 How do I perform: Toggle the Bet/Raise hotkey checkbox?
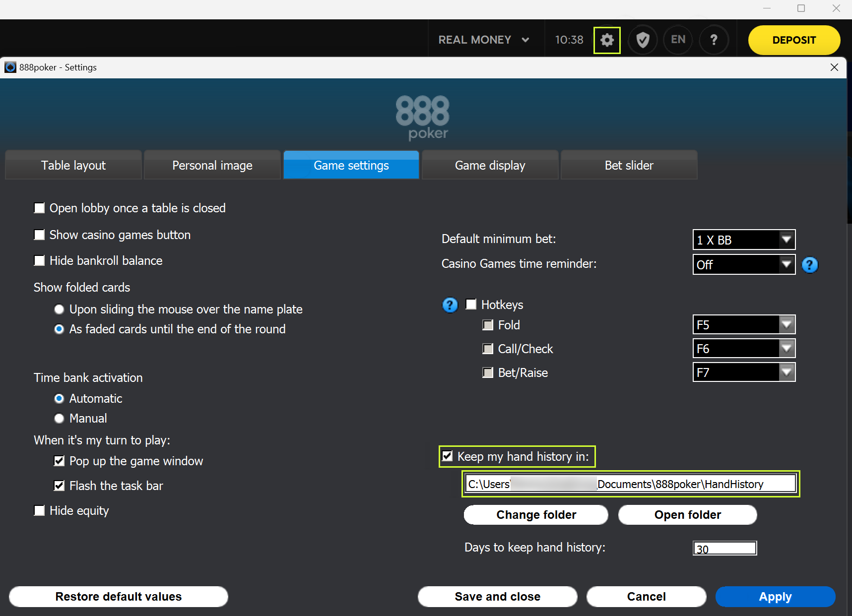pyautogui.click(x=488, y=372)
